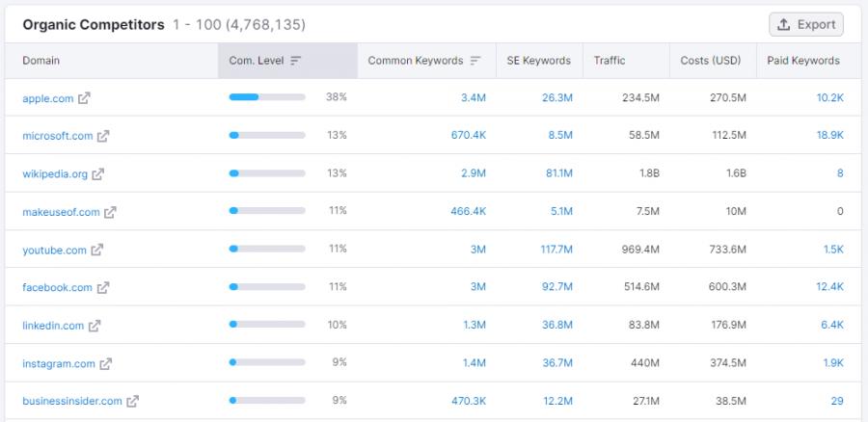Click the sort icon beside Common Keywords
Viewport: 868px width, 422px height.
click(x=475, y=61)
